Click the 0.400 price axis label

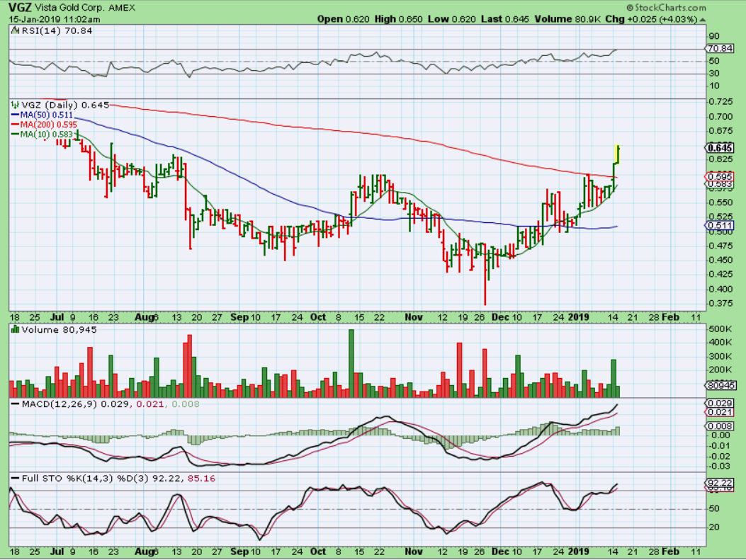click(720, 289)
